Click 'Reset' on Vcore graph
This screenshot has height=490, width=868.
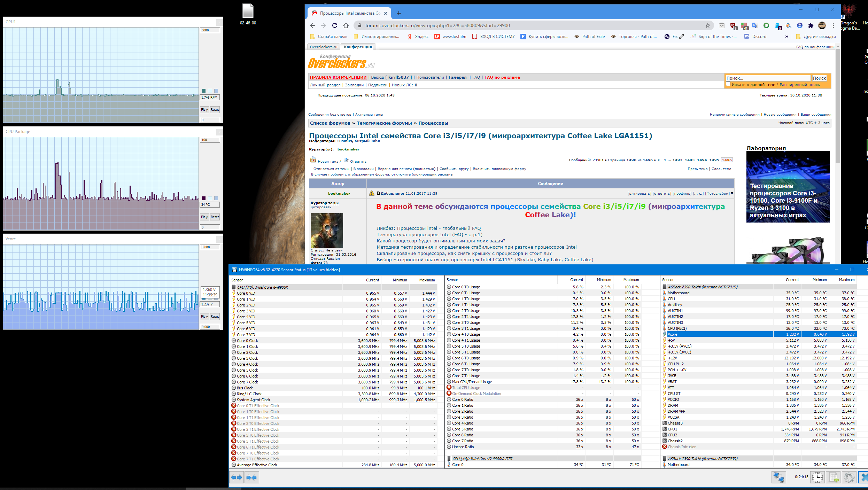pos(215,317)
